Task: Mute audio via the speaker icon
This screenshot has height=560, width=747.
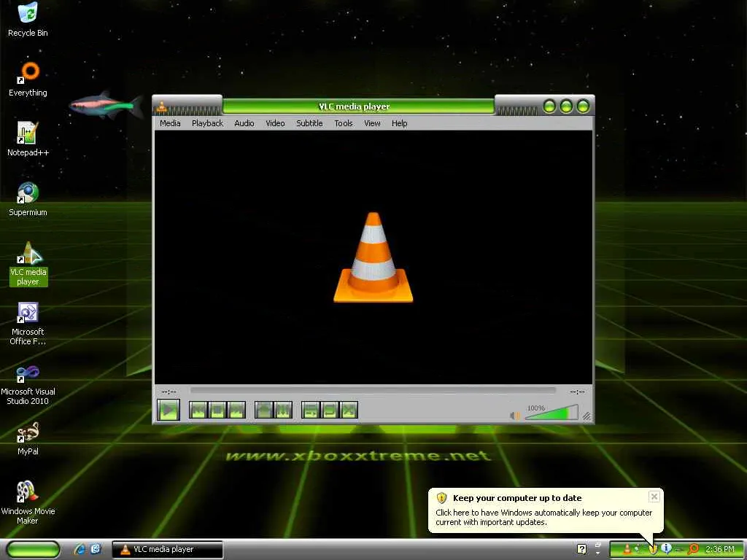Action: click(x=514, y=415)
